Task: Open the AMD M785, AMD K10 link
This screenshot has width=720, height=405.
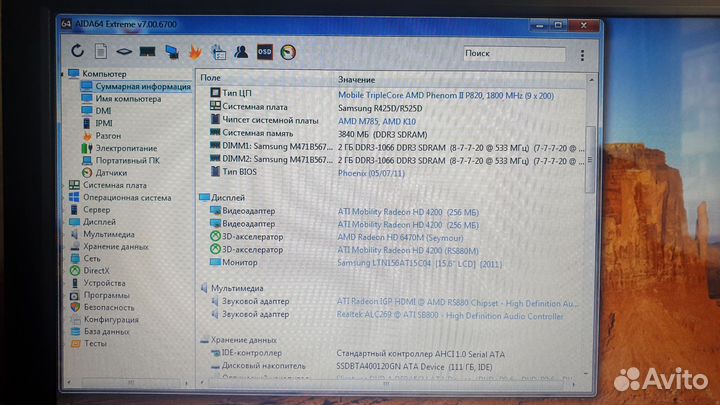Action: [377, 122]
